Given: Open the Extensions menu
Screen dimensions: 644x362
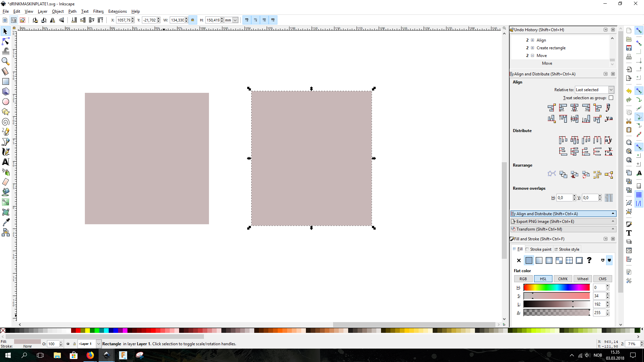Looking at the screenshot, I should point(117,11).
